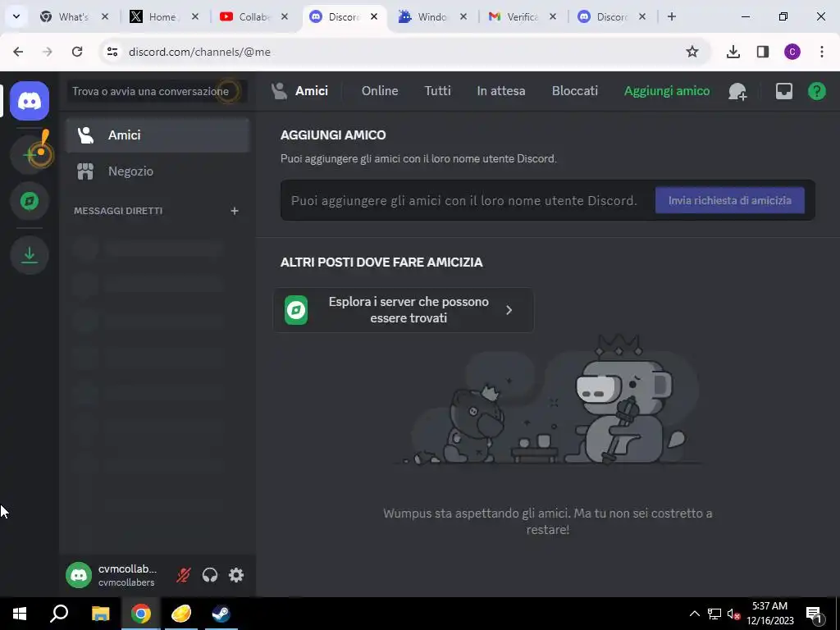This screenshot has width=840, height=630.
Task: Open the Discord inbox icon
Action: (x=783, y=92)
